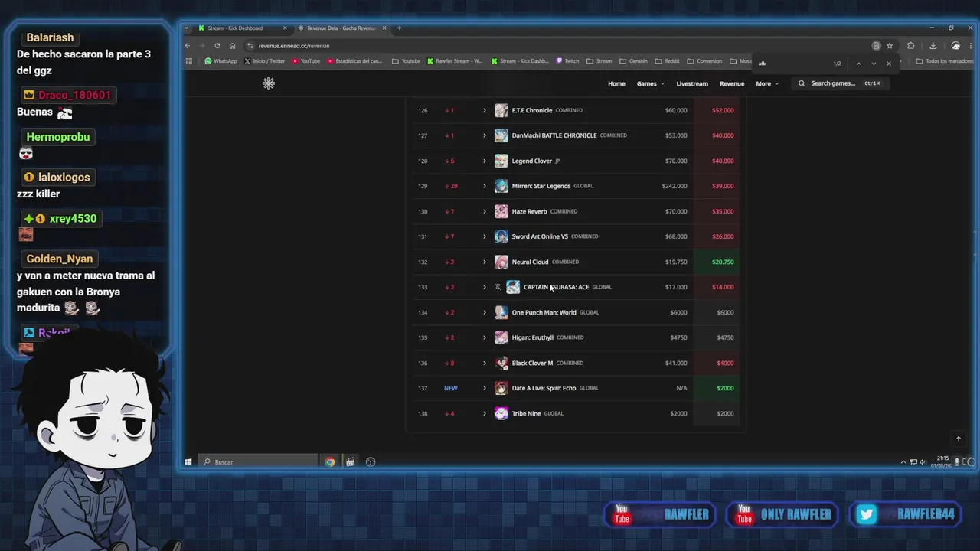This screenshot has height=551, width=980.
Task: Click the search magnifier icon in navbar
Action: (802, 83)
